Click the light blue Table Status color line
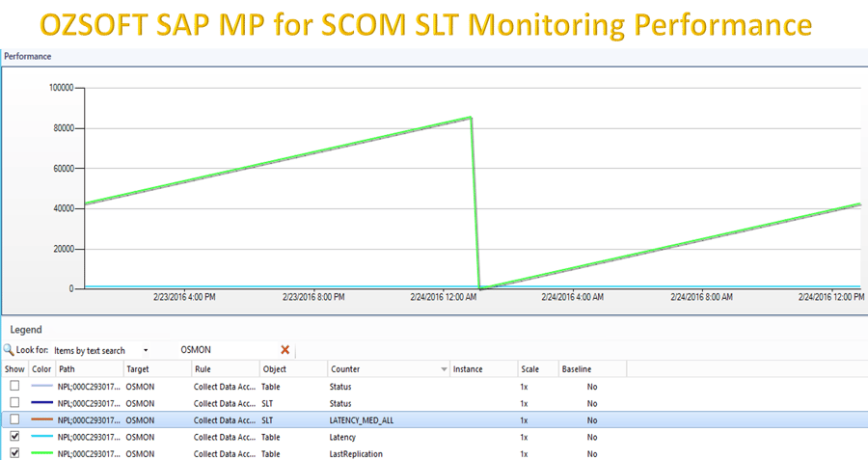Image resolution: width=868 pixels, height=460 pixels. [x=42, y=387]
